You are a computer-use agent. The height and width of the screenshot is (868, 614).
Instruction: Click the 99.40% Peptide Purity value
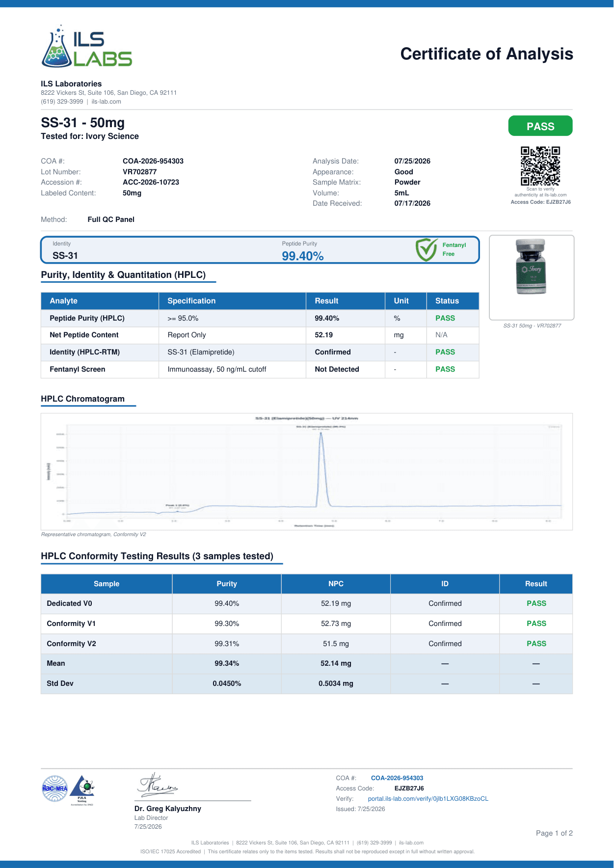pos(303,256)
